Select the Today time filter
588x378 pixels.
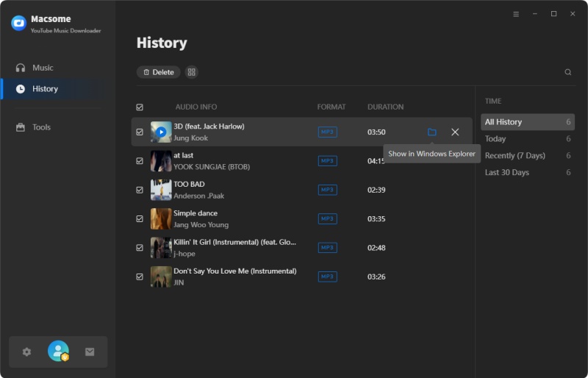click(x=528, y=139)
